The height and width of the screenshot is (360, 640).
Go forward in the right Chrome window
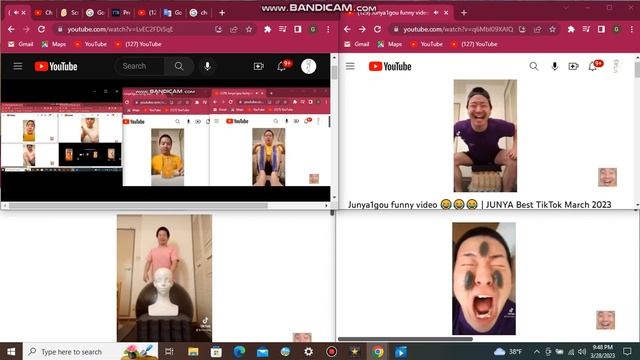coord(362,29)
